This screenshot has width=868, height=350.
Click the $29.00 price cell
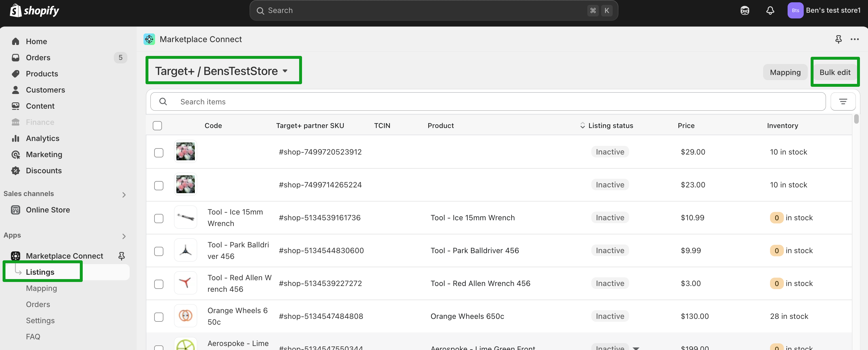tap(693, 152)
